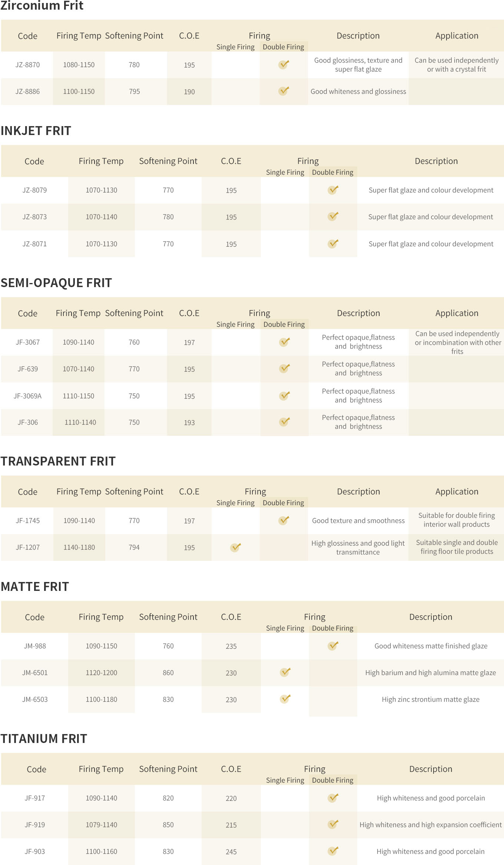Screen dimensions: 504x865
Task: Click the Single Firing checkmark for JF-1207
Action: point(236,547)
